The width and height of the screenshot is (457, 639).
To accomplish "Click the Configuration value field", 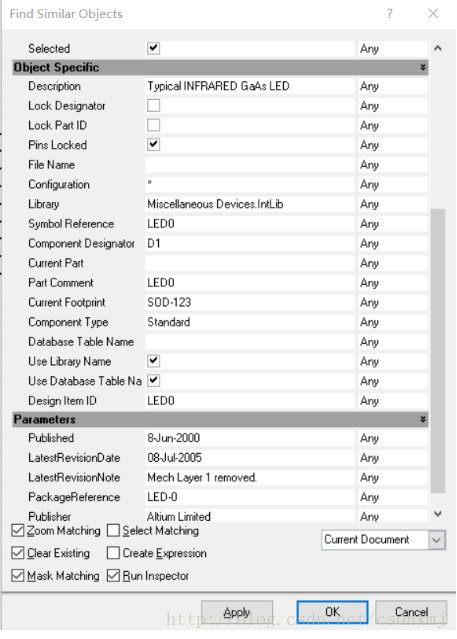I will pos(249,184).
